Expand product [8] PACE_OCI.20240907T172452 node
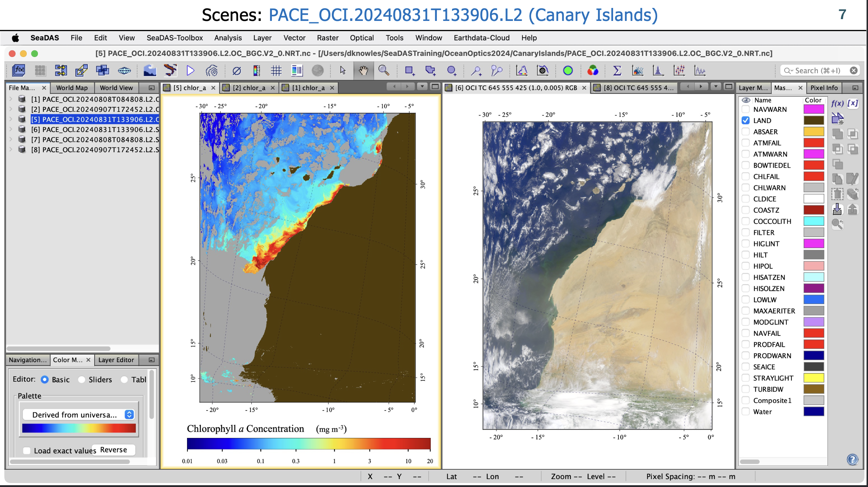This screenshot has width=868, height=487. point(11,149)
